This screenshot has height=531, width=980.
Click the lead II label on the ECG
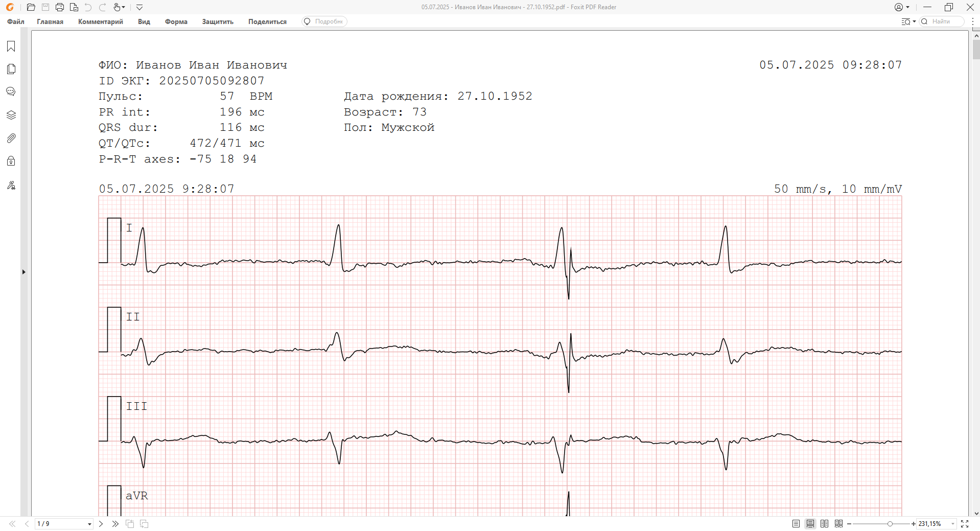coord(133,317)
